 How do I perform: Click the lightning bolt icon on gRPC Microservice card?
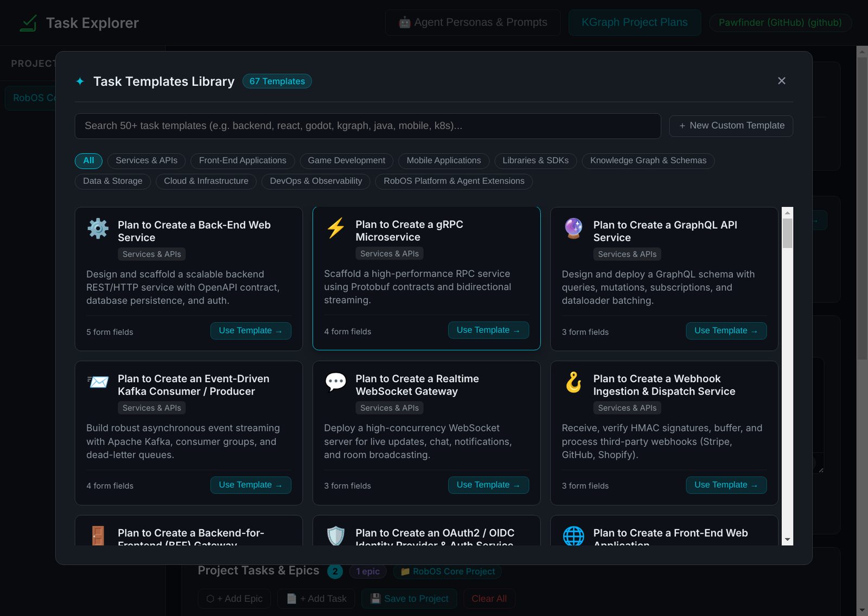pos(336,228)
